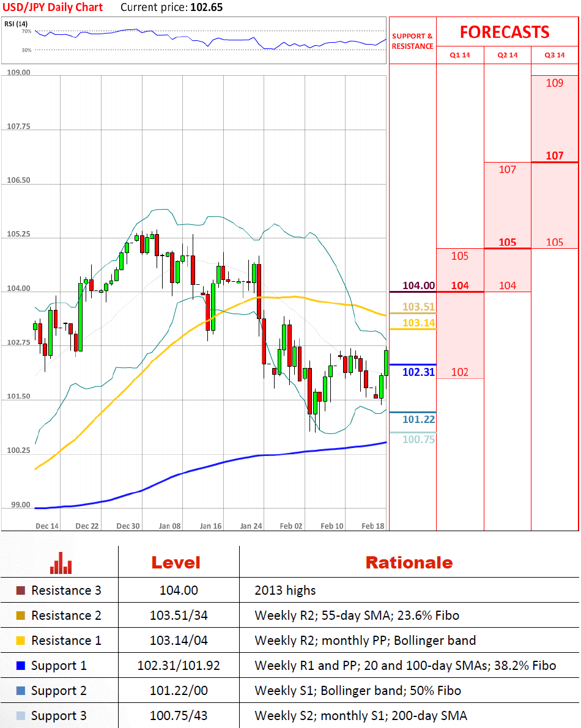Click the Resistance 3 dark red color swatch
Screen dimensions: 581x728
pyautogui.click(x=21, y=590)
